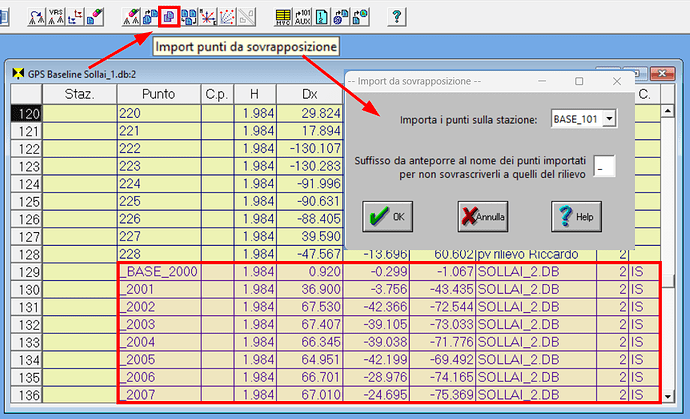The width and height of the screenshot is (690, 419).
Task: Click the Punto cell _2001
Action: click(159, 290)
